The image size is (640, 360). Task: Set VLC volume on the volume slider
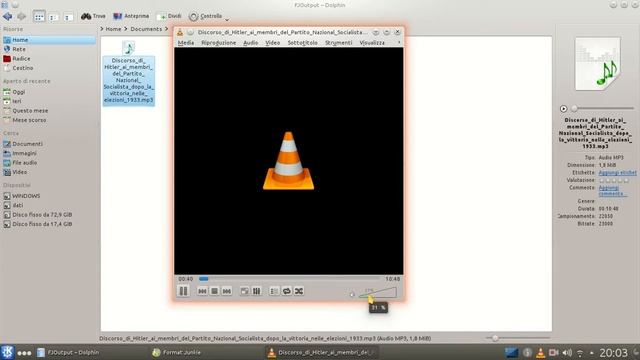pyautogui.click(x=378, y=293)
